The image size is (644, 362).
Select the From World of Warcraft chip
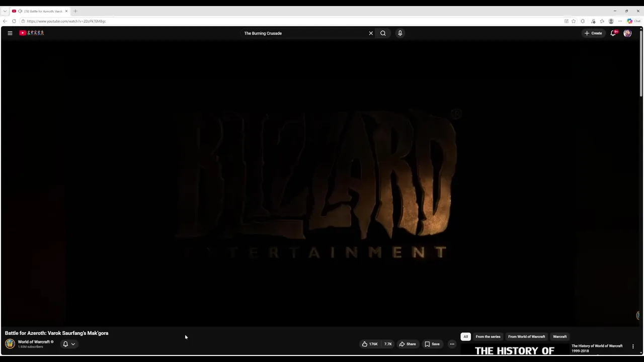coord(526,337)
